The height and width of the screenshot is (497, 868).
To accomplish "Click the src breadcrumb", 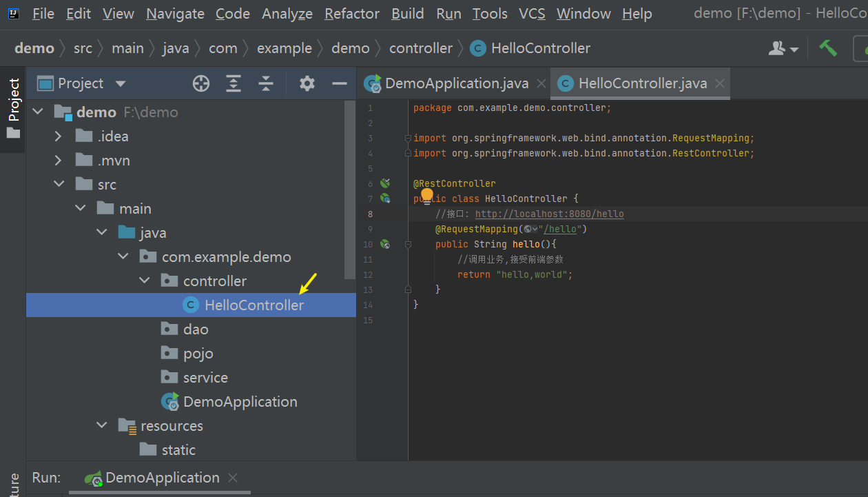I will 83,48.
